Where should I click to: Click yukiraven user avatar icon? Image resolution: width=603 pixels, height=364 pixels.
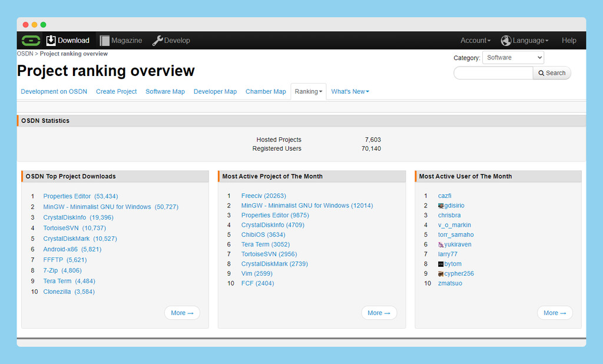click(441, 245)
